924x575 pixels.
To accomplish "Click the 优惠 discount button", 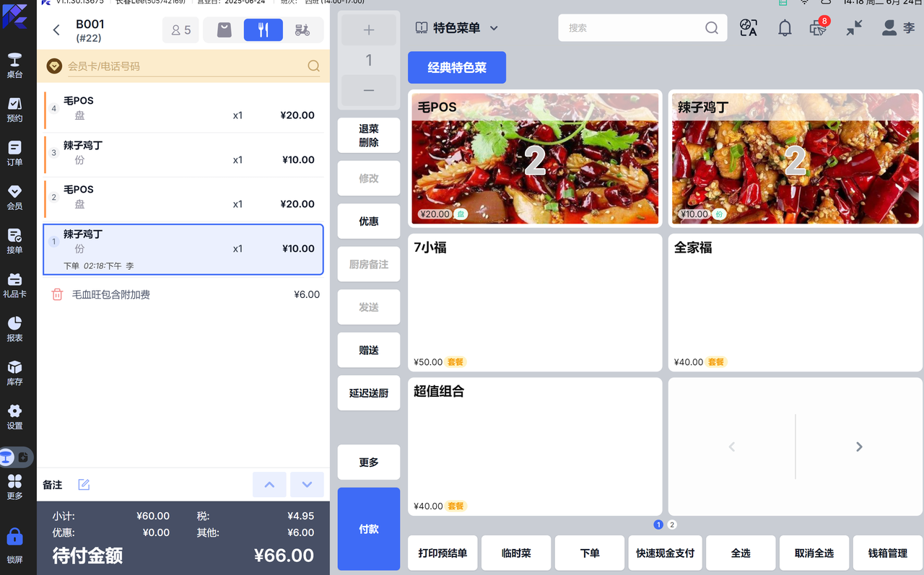I will click(369, 221).
